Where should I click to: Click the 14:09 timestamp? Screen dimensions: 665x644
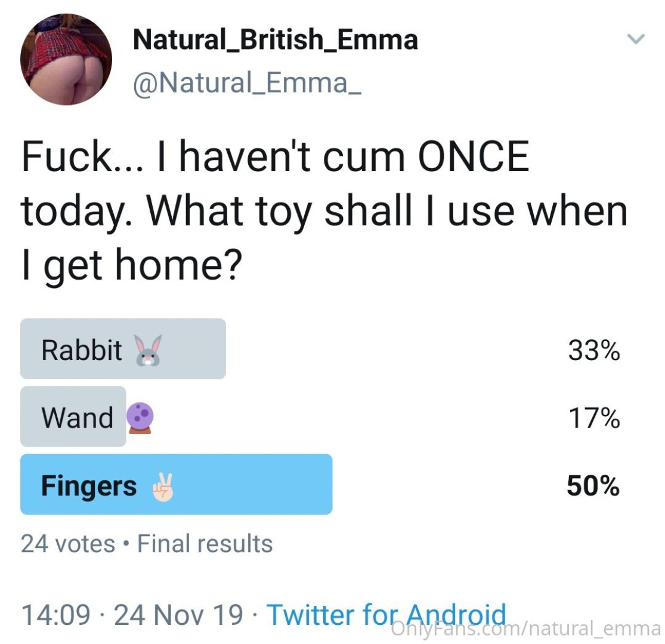click(55, 615)
